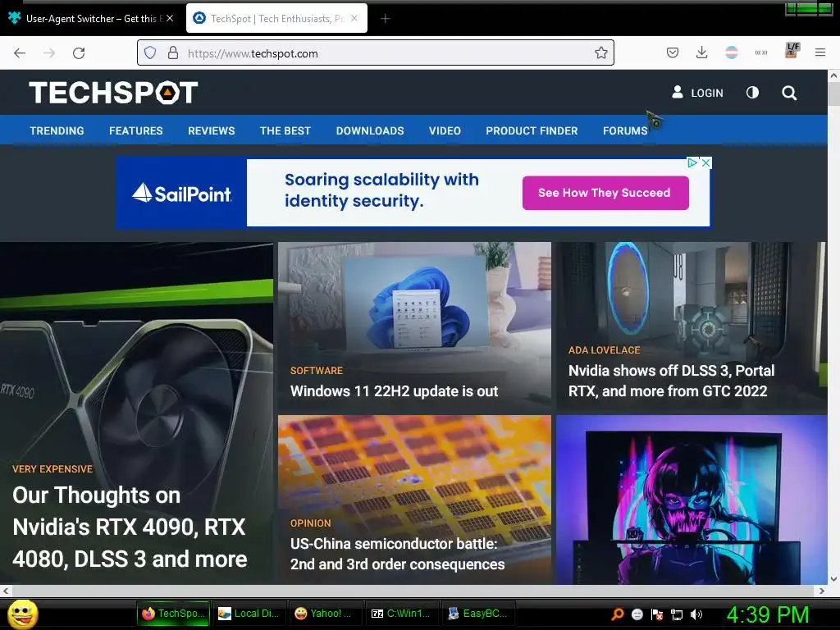The width and height of the screenshot is (840, 630).
Task: Toggle the TechSpot dark/light theme
Action: 753,93
